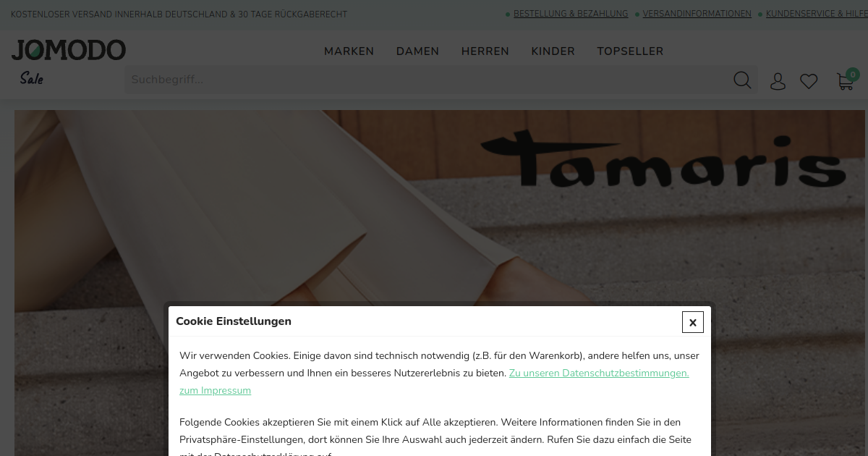Click the JOMODO logo
The width and height of the screenshot is (868, 456).
tap(69, 50)
